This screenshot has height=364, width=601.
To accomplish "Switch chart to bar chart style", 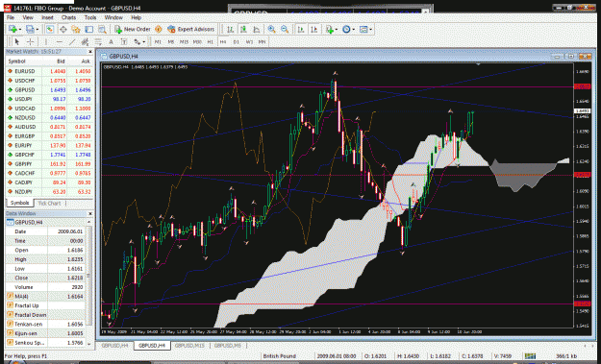I will tap(230, 29).
